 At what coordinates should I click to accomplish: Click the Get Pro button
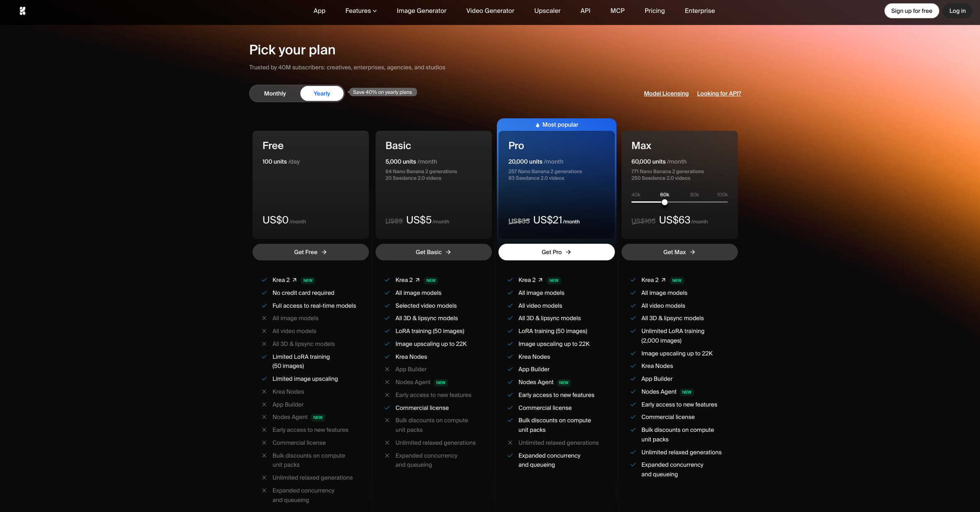[557, 252]
